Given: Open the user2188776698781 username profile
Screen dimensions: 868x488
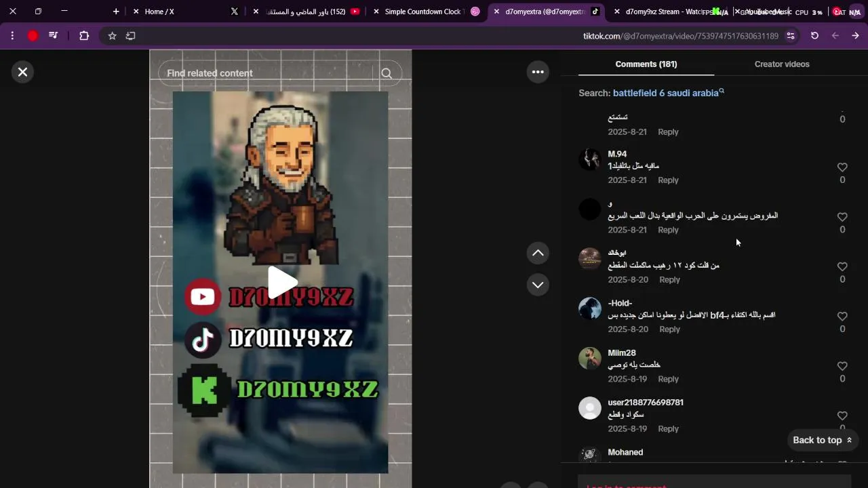Looking at the screenshot, I should tap(646, 403).
